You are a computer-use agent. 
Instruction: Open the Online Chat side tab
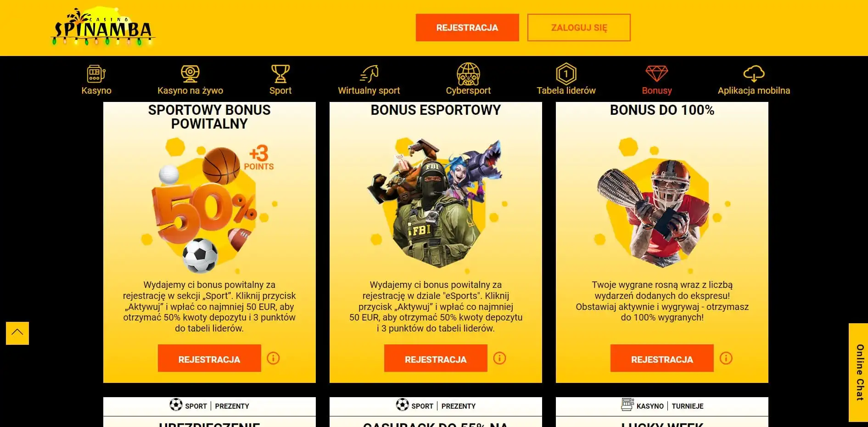click(858, 372)
